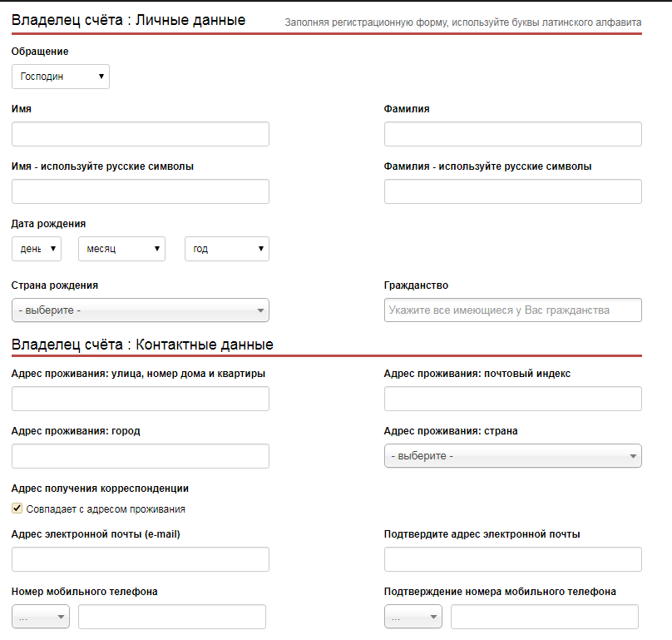Click the Фамилия last name field

pos(512,134)
